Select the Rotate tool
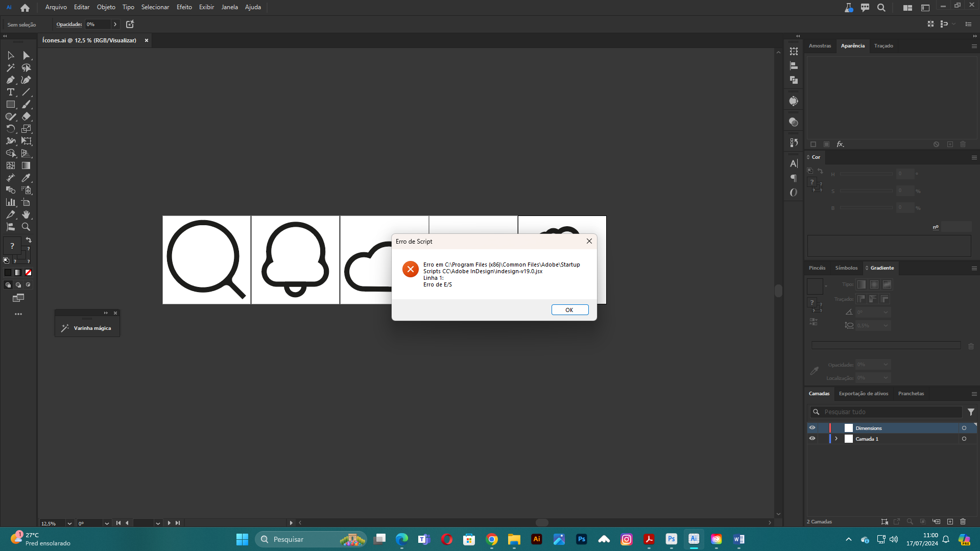Viewport: 980px width, 551px height. coord(11,129)
